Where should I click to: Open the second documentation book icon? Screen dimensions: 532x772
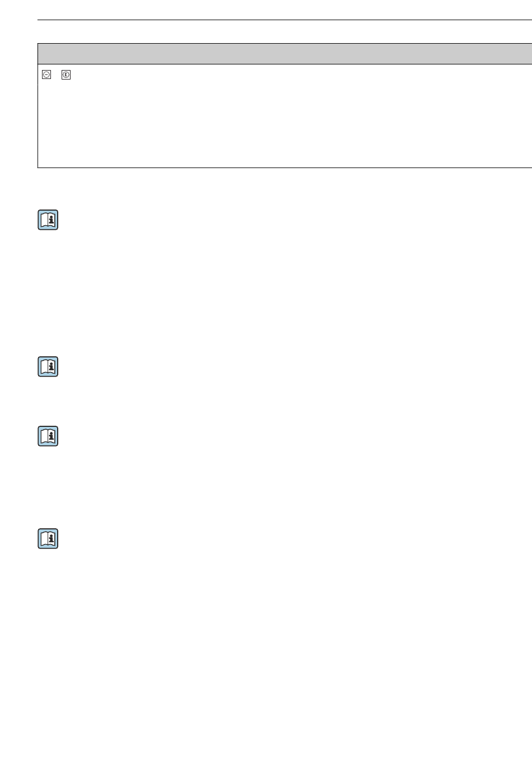coord(48,367)
